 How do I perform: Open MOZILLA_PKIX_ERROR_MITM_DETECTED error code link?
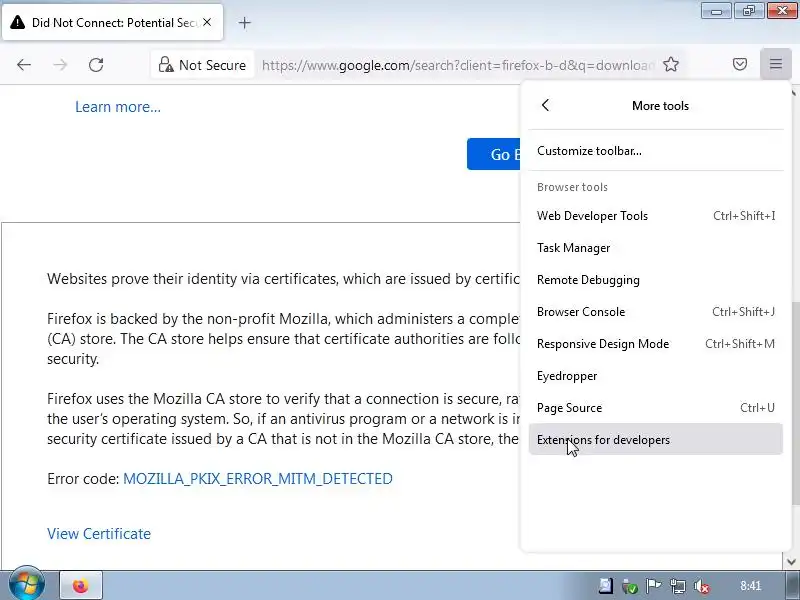click(258, 479)
